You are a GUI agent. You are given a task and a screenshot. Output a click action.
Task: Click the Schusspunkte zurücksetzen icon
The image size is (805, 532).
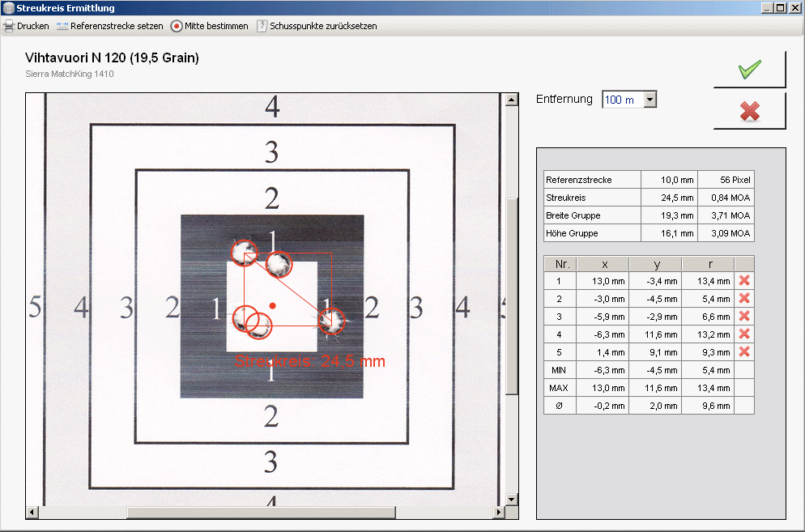262,26
